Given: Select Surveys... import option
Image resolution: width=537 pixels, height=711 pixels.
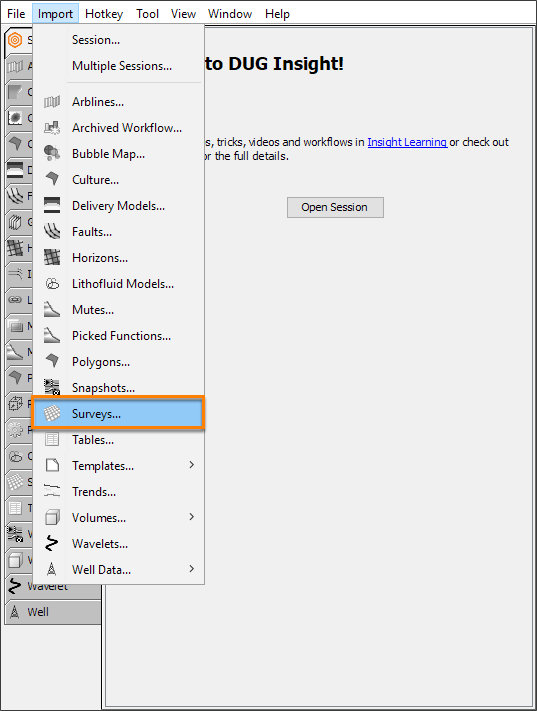Looking at the screenshot, I should coord(118,414).
